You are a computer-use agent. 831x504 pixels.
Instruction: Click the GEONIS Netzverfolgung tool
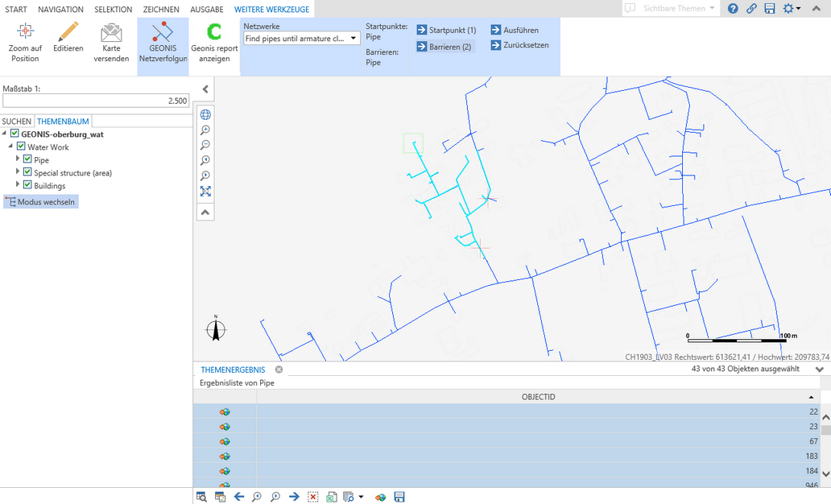point(163,43)
